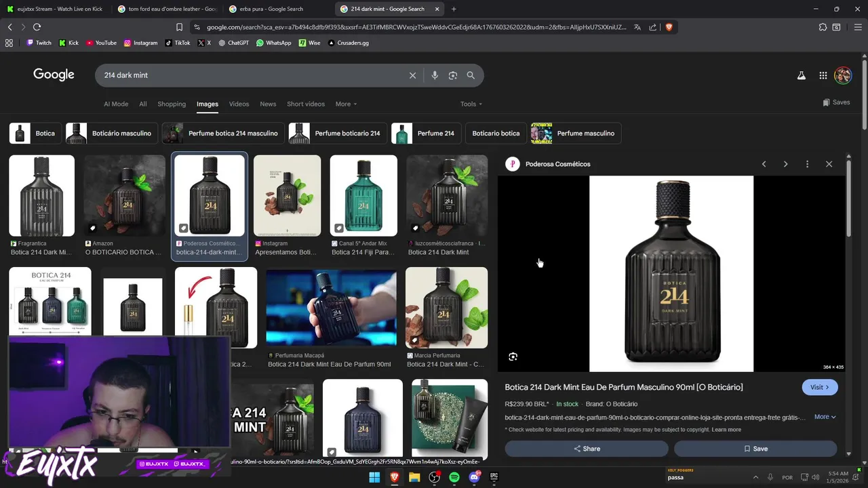Click the Share button
This screenshot has height=488, width=868.
(587, 449)
